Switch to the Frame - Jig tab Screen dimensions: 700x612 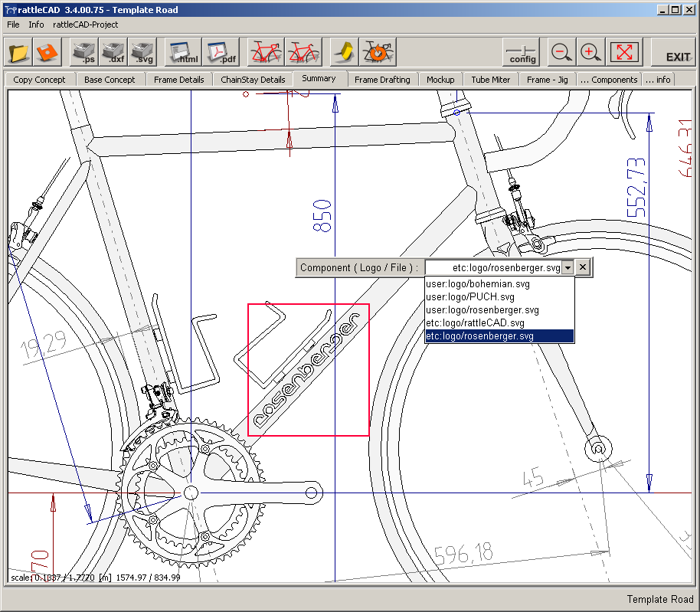[x=548, y=80]
